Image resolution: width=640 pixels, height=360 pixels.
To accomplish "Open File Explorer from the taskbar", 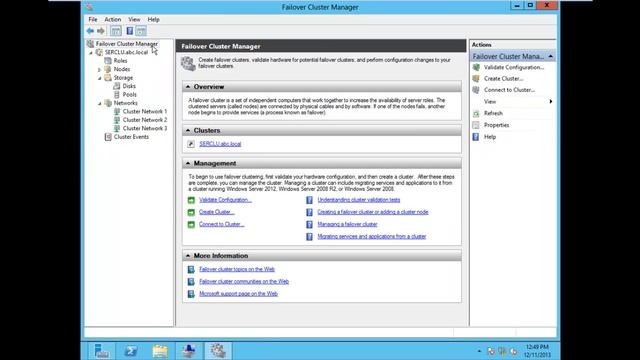I will tap(160, 351).
